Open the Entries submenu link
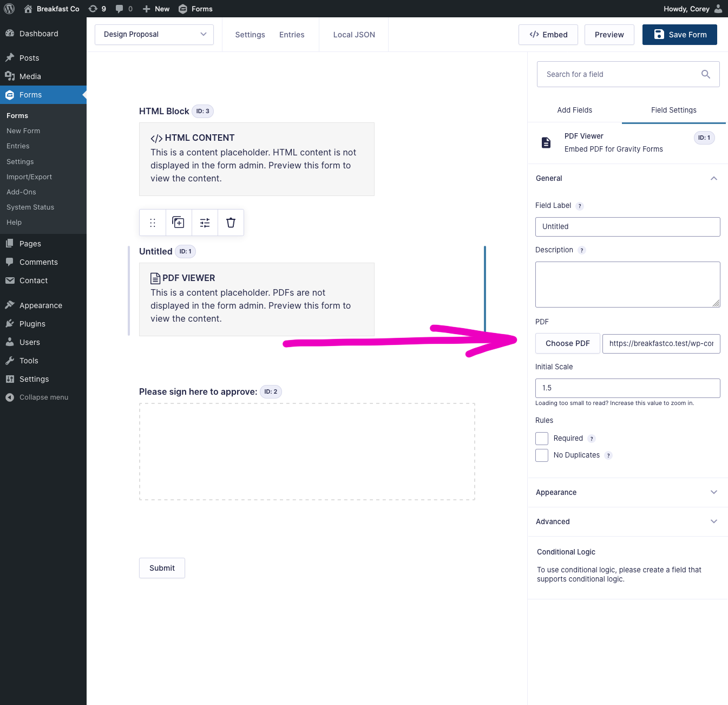Image resolution: width=728 pixels, height=705 pixels. (x=18, y=146)
